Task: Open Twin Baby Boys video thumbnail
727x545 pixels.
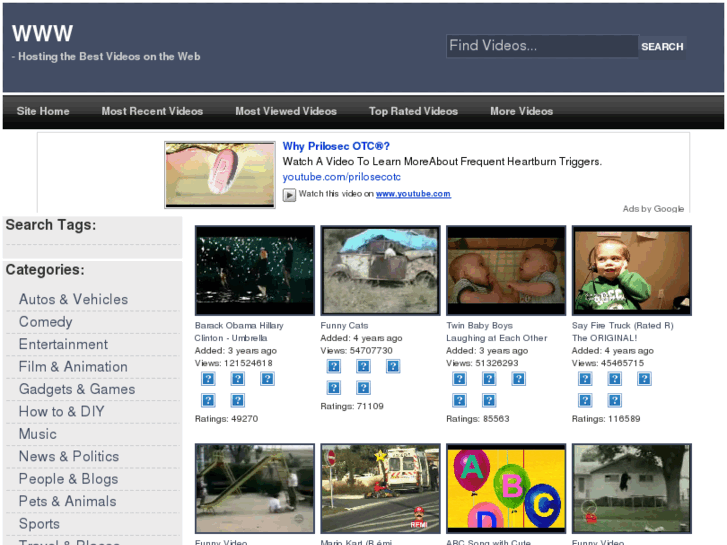Action: pyautogui.click(x=506, y=270)
